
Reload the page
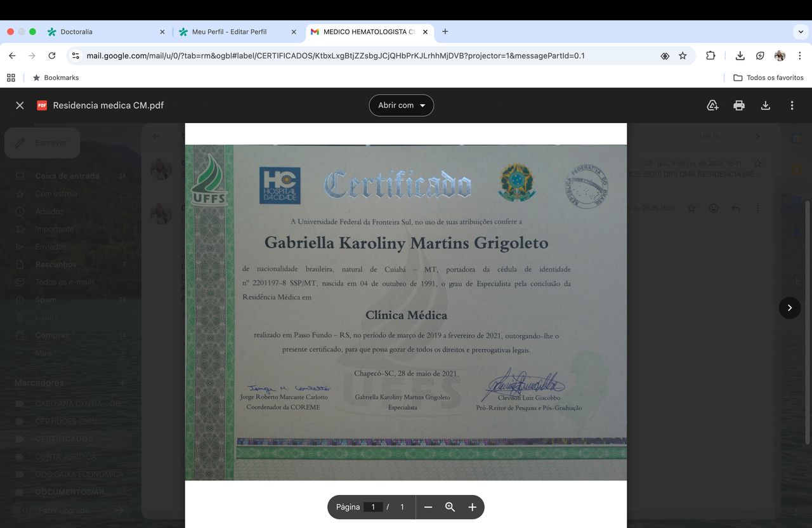point(52,56)
